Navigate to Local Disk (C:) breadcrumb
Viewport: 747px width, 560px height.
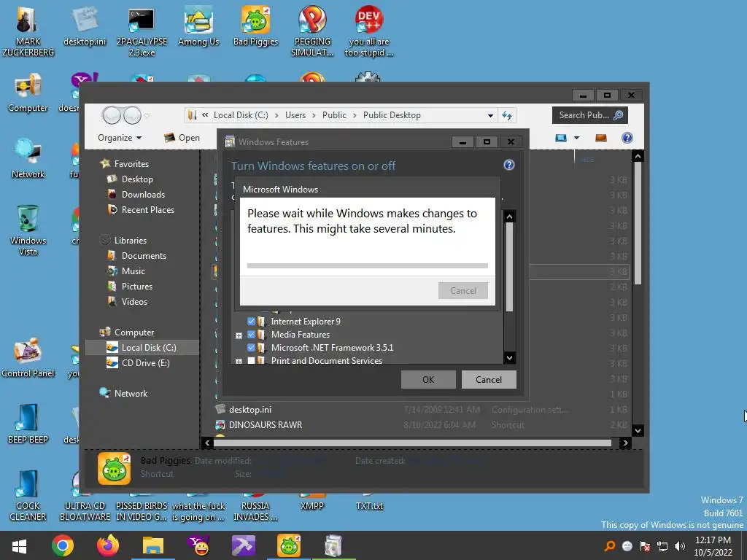click(241, 115)
